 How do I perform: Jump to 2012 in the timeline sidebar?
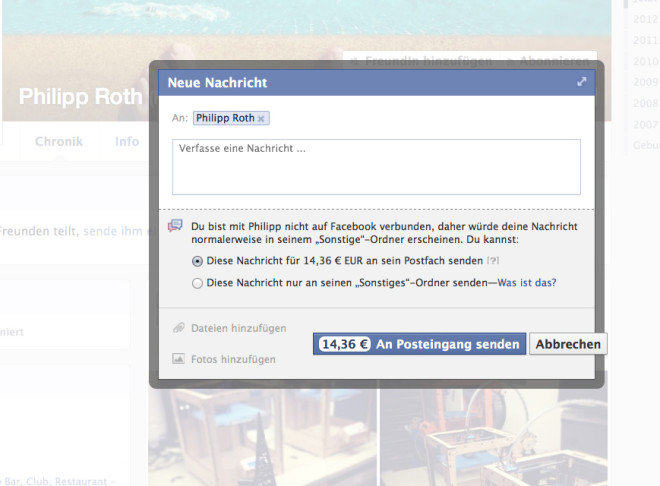coord(646,19)
